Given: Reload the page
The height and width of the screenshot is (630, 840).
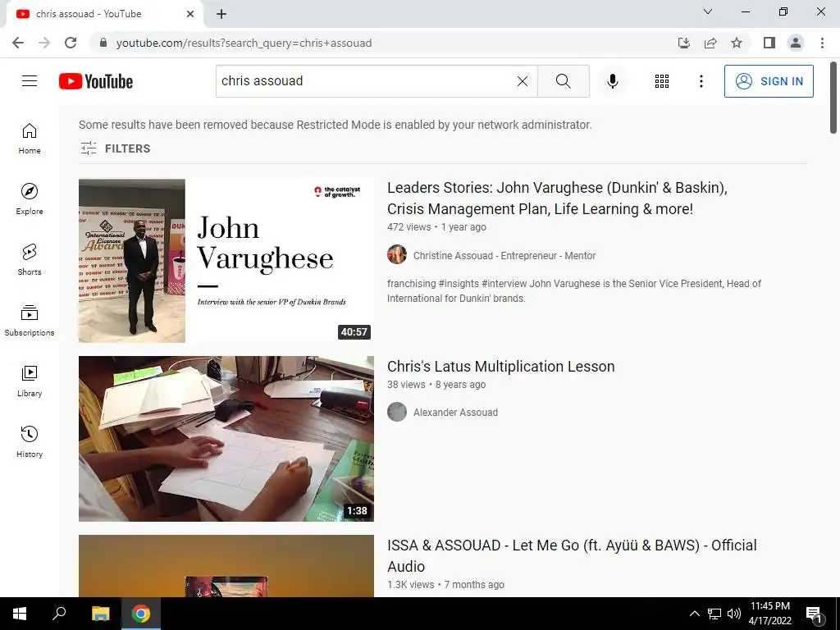Looking at the screenshot, I should tap(71, 43).
